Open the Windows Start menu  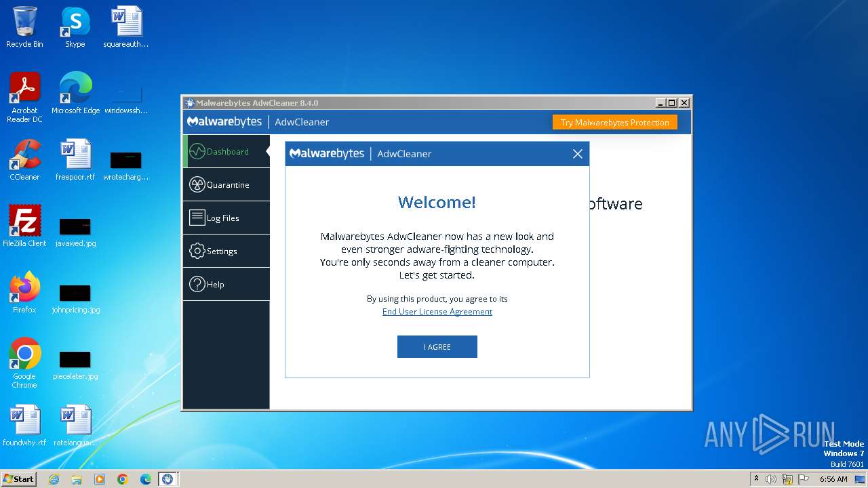18,479
